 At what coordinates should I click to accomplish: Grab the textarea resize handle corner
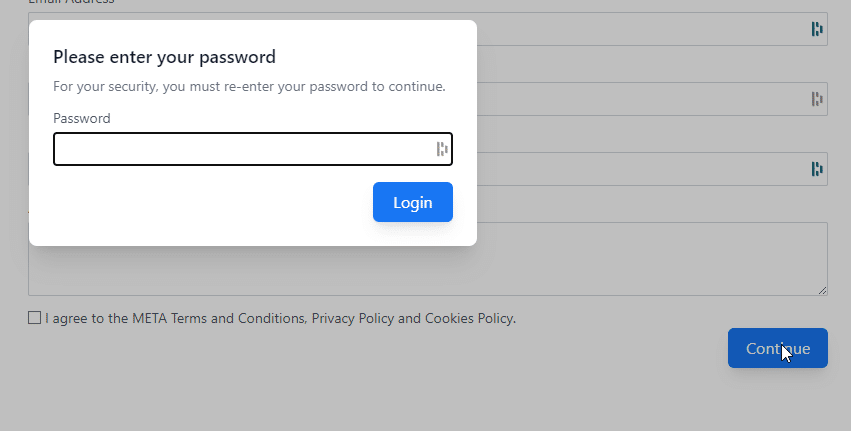822,290
